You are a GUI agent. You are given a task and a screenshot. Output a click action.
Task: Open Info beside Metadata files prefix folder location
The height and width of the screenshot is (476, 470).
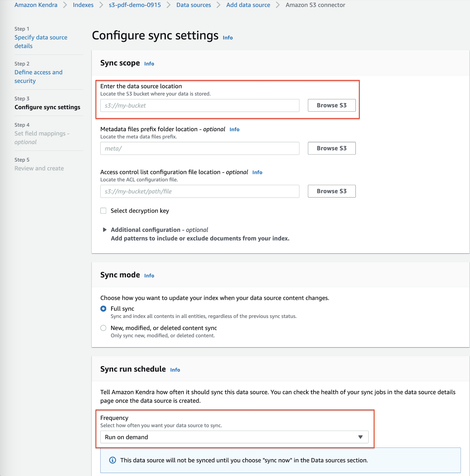coord(234,129)
